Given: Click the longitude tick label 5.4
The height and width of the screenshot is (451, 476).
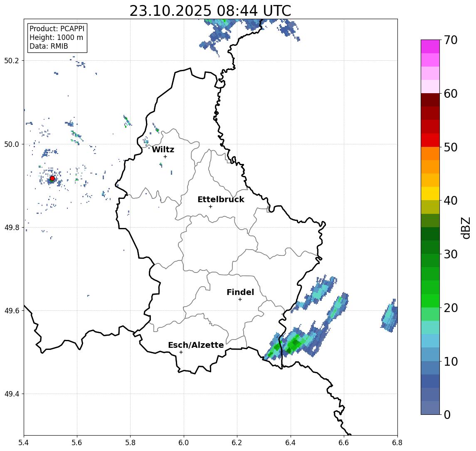Looking at the screenshot, I should pos(24,443).
